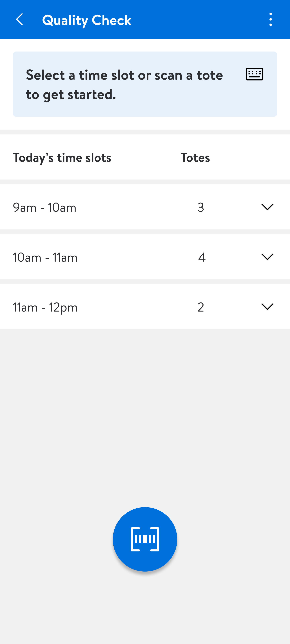The height and width of the screenshot is (644, 290).
Task: Expand the 11am - 12pm slot chevron
Action: coord(267,307)
